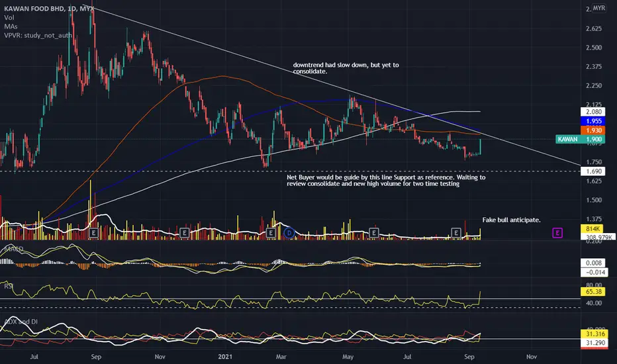Click the orange 1.930 MA price tag
This screenshot has width=617, height=364.
point(593,130)
